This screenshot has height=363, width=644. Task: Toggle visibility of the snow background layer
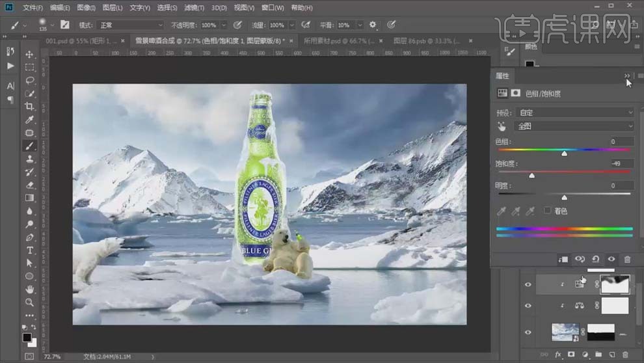click(x=528, y=332)
